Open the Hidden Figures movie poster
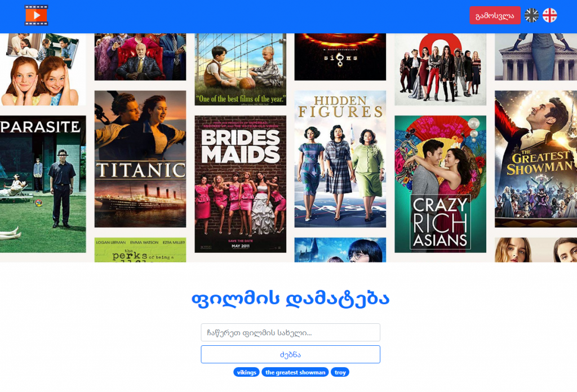Viewport: 577px width, 392px height. click(x=340, y=159)
